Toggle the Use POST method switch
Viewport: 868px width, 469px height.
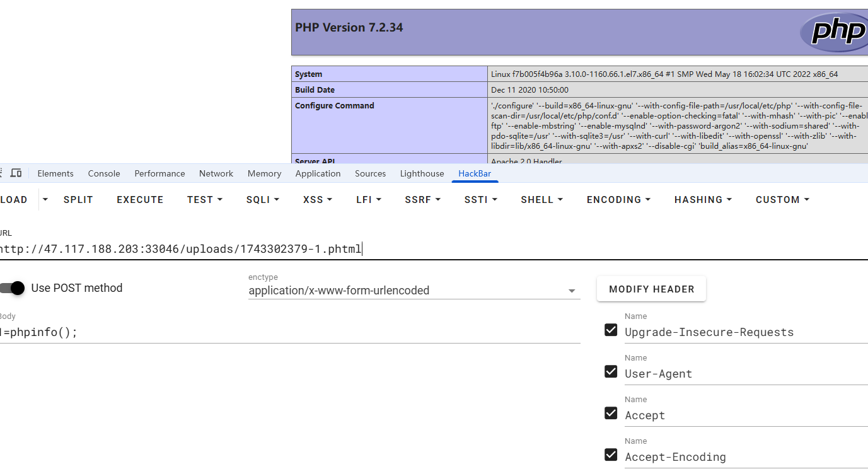coord(12,288)
